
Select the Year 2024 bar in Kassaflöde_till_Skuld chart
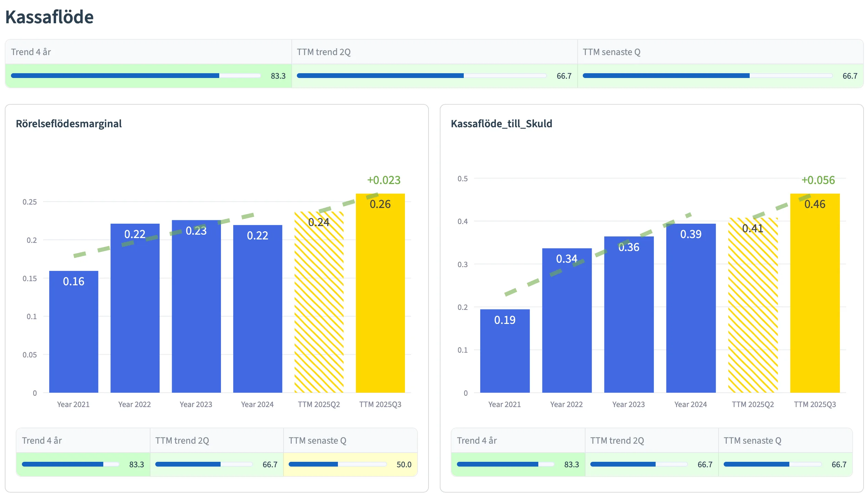click(691, 308)
